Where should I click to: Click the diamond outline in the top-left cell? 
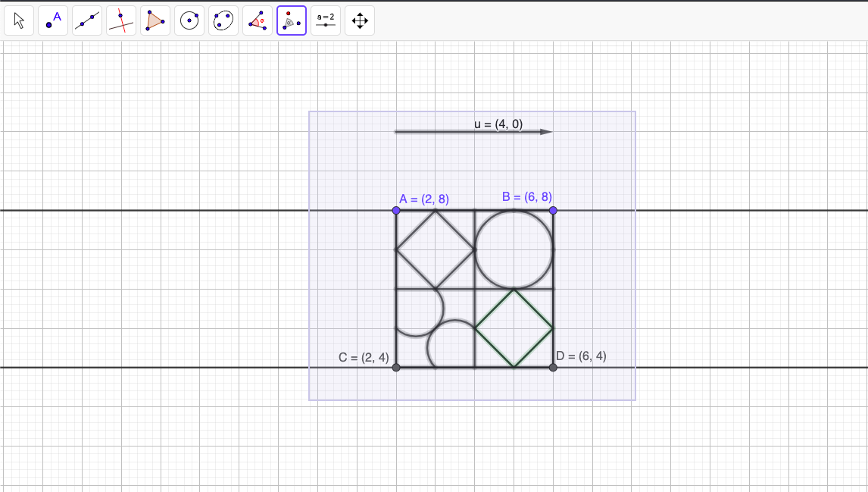click(416, 230)
